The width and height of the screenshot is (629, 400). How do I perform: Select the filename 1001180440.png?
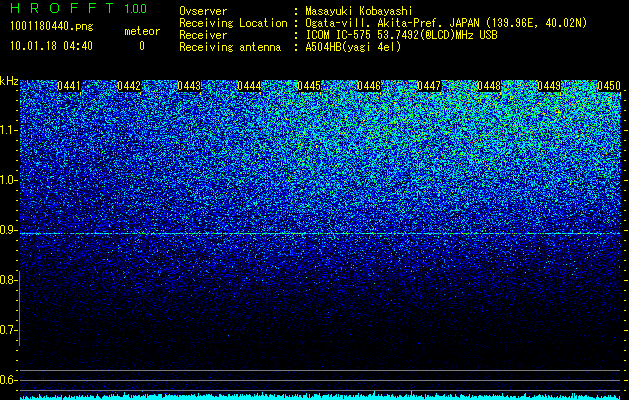[x=52, y=26]
